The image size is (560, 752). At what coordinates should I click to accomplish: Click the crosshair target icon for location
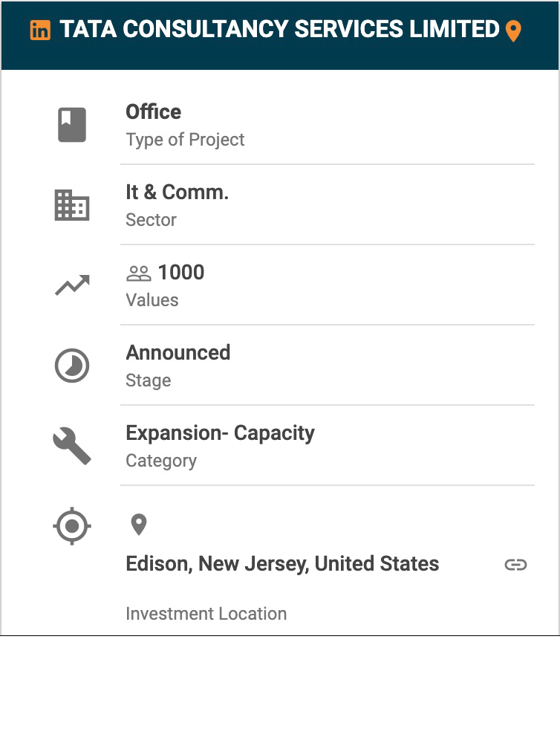click(x=72, y=526)
